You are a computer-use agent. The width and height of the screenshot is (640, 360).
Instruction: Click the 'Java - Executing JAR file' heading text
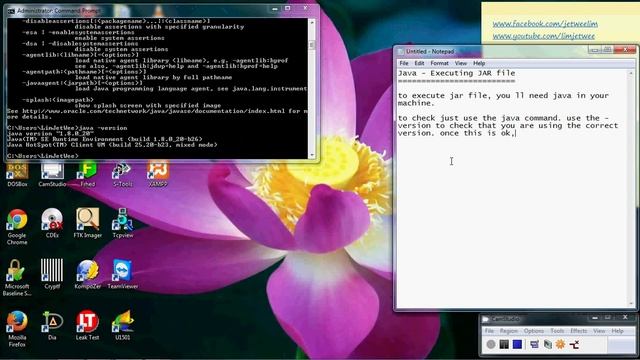[456, 73]
